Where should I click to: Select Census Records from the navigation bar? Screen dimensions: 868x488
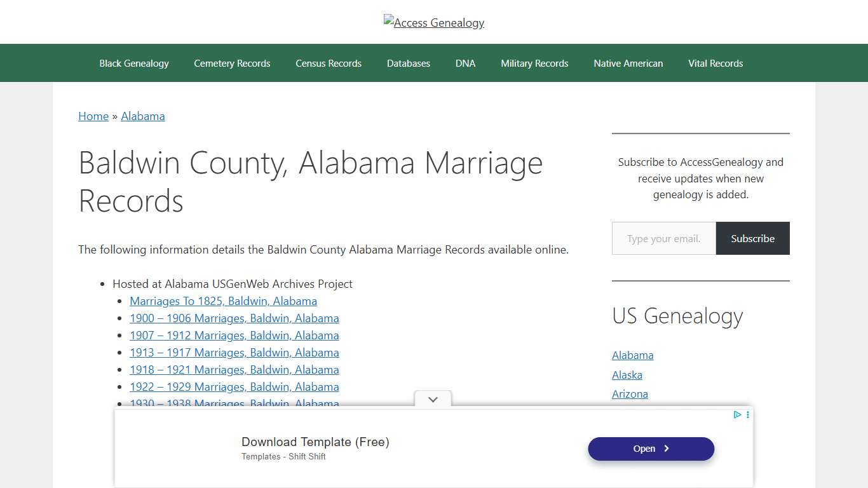click(329, 63)
